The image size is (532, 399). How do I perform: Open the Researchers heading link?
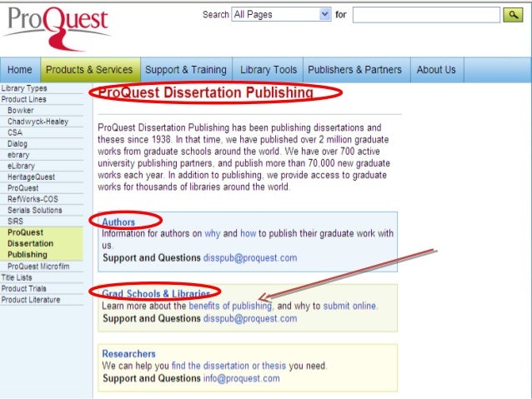point(129,354)
